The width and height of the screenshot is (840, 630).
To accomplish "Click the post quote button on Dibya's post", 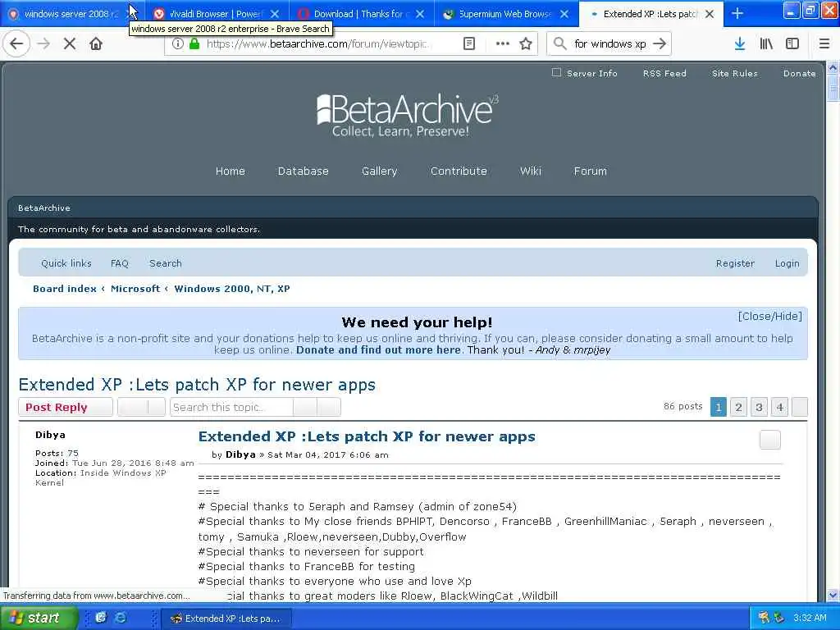I will coord(769,440).
